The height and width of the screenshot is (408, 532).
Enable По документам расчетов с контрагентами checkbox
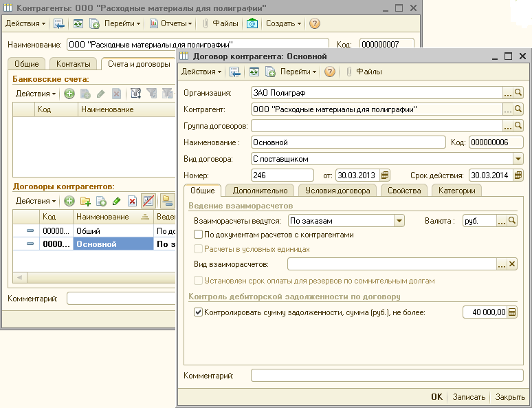click(x=198, y=235)
